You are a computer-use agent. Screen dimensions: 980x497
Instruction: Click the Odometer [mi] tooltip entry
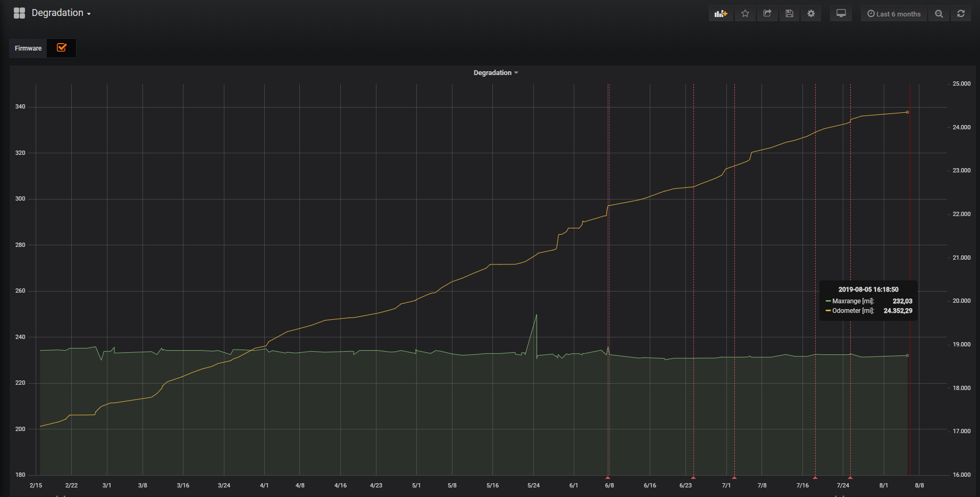click(869, 311)
